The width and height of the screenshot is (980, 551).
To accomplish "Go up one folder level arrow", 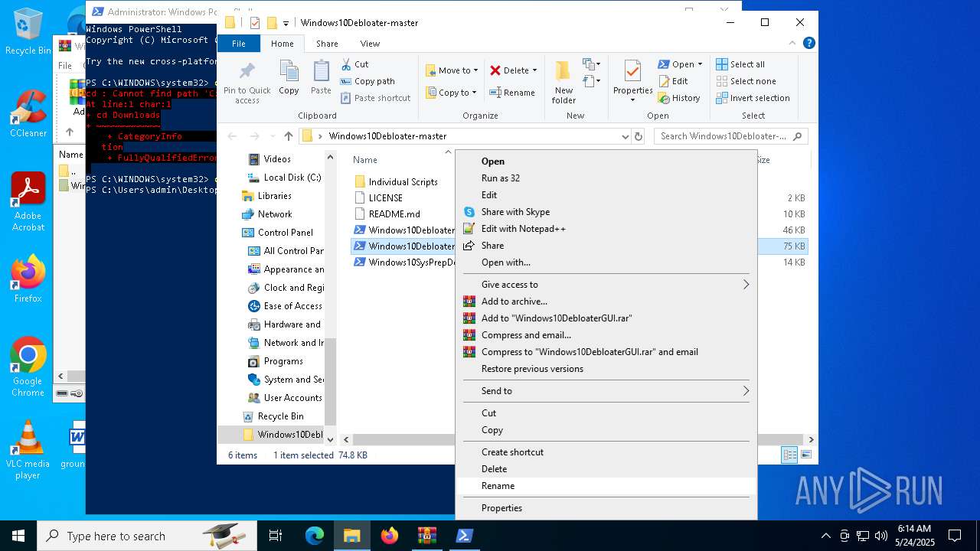I will (x=288, y=136).
